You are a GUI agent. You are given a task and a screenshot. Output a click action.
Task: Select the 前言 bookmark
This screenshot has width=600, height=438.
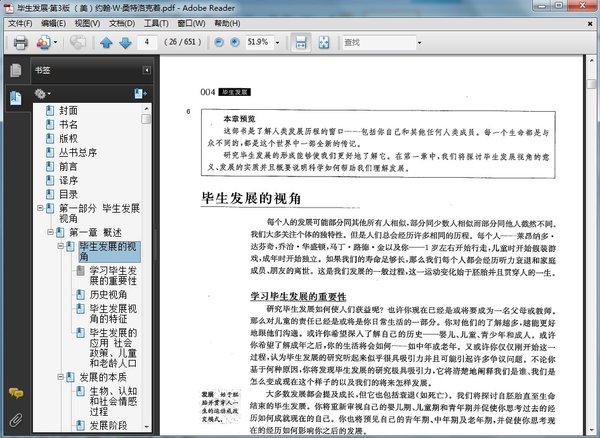[x=68, y=166]
